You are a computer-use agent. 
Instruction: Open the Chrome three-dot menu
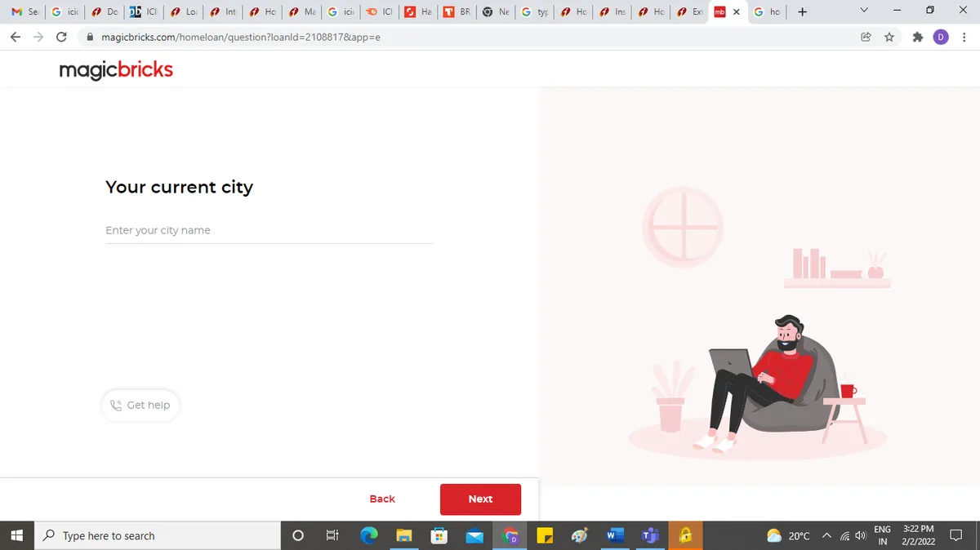964,37
